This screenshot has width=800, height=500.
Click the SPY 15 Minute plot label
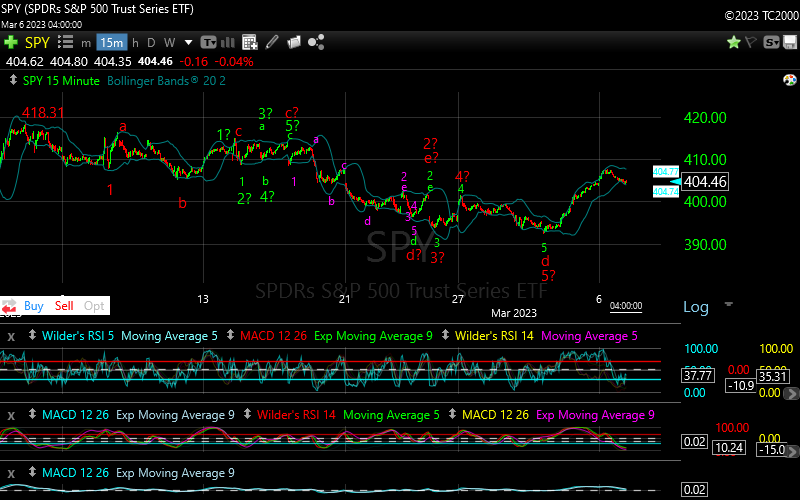(x=61, y=81)
